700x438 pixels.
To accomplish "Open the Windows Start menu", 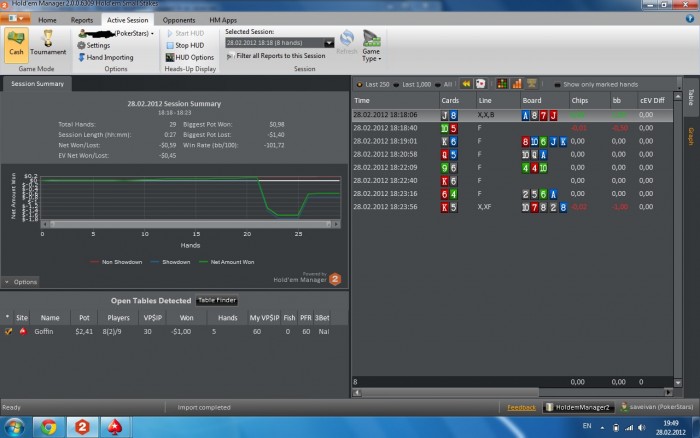I will [x=15, y=427].
